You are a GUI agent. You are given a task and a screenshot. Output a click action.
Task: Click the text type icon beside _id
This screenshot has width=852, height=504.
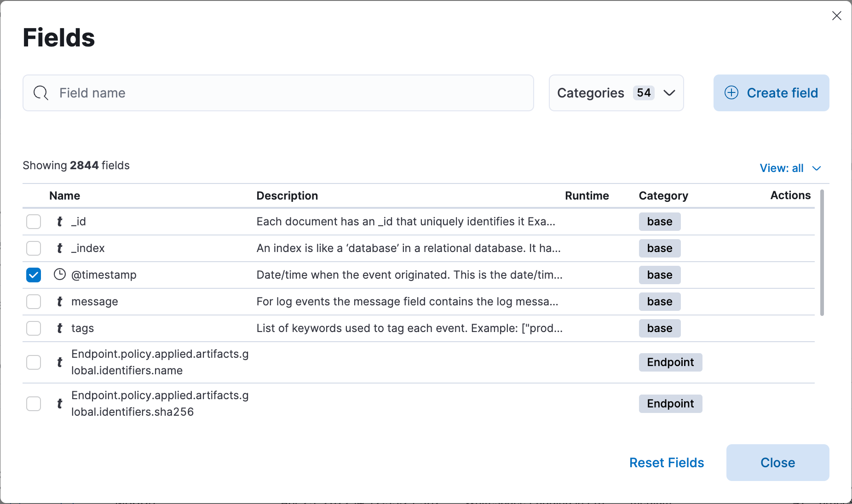59,221
